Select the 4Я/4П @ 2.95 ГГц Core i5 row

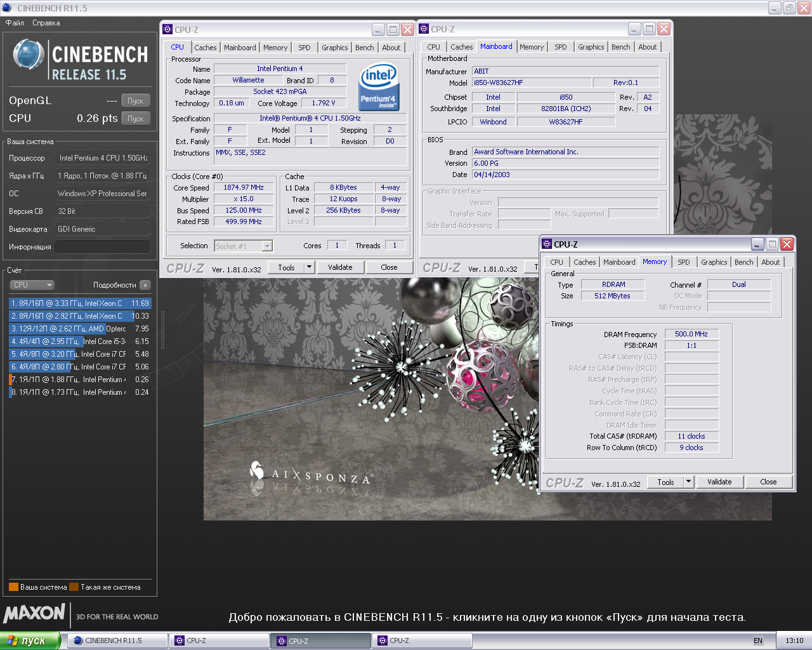click(x=80, y=342)
